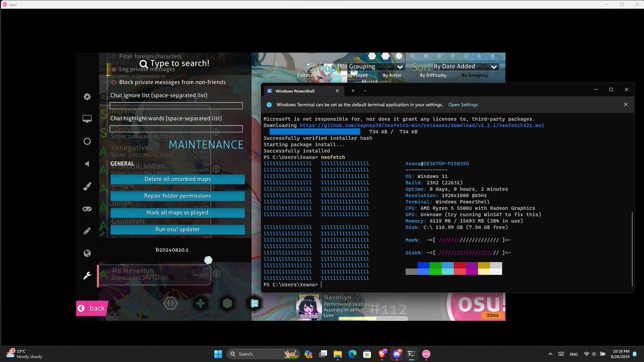Select the By Artist tab
This screenshot has height=362, width=644.
click(x=391, y=75)
